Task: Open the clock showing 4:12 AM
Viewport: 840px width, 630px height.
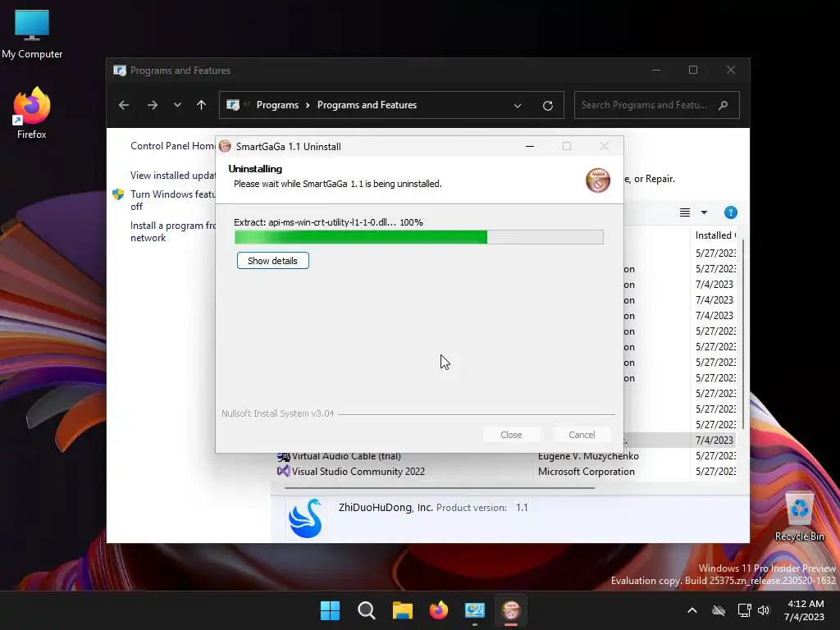Action: (x=804, y=610)
